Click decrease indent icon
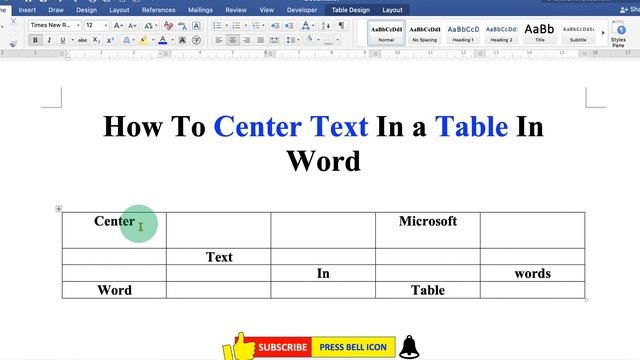The width and height of the screenshot is (640, 360). [275, 25]
